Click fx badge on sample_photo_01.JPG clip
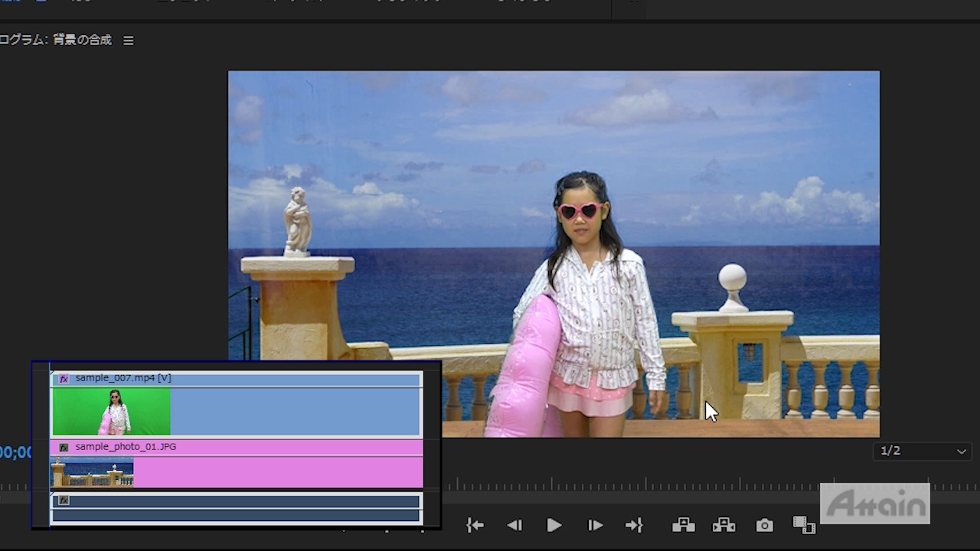 coord(64,447)
